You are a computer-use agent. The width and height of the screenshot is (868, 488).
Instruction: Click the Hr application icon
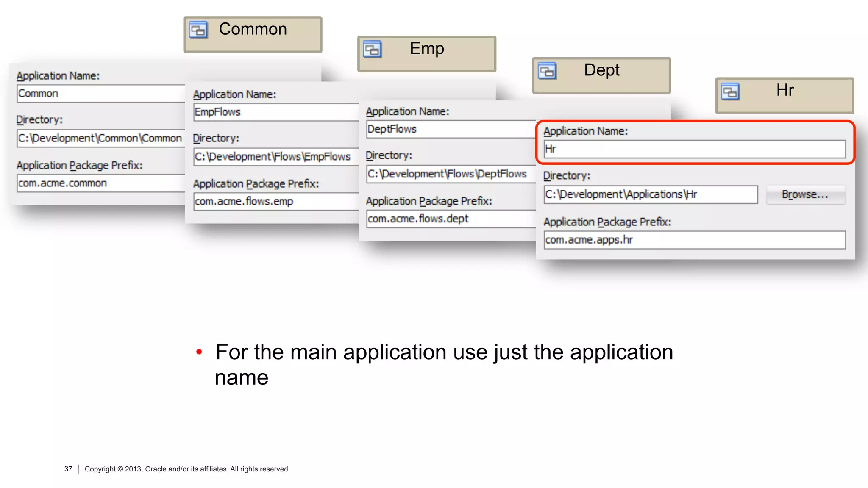tap(730, 91)
